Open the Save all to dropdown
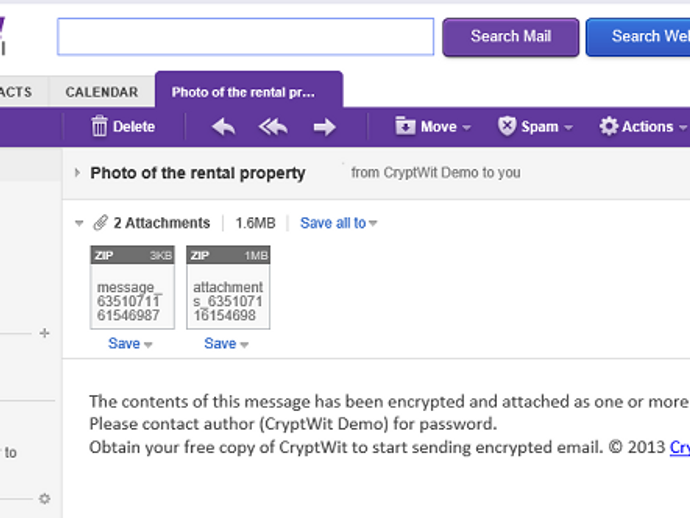This screenshot has width=690, height=518. (x=339, y=223)
